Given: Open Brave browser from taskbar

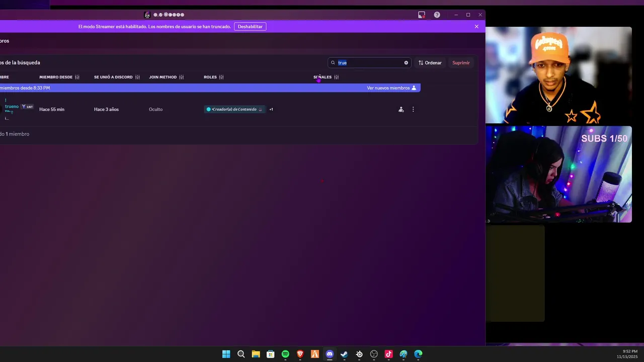Looking at the screenshot, I should coord(300,354).
